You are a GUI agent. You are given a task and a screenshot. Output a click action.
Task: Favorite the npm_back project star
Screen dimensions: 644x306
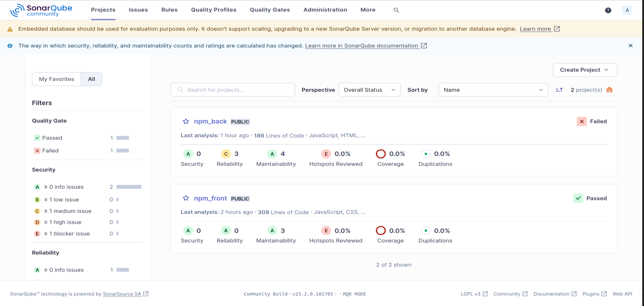click(186, 121)
